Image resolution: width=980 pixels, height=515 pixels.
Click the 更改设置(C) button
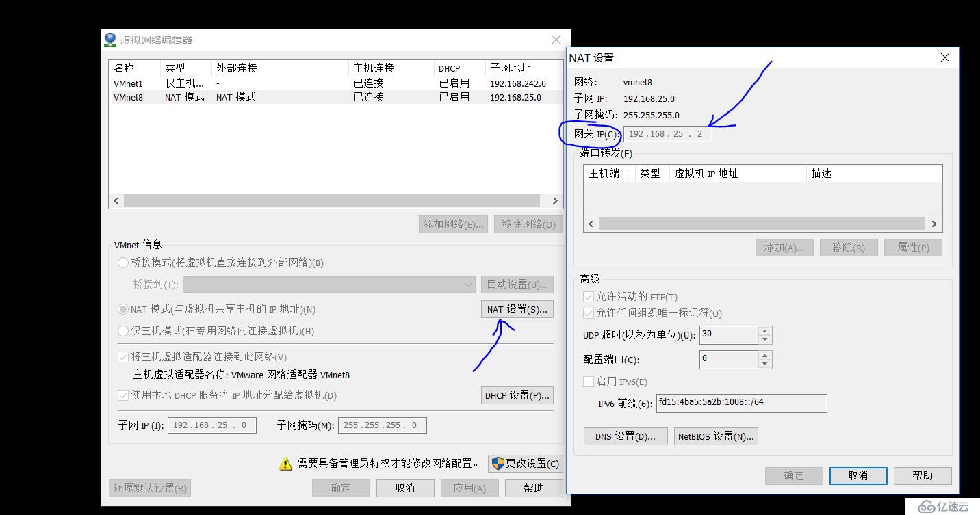pyautogui.click(x=525, y=463)
